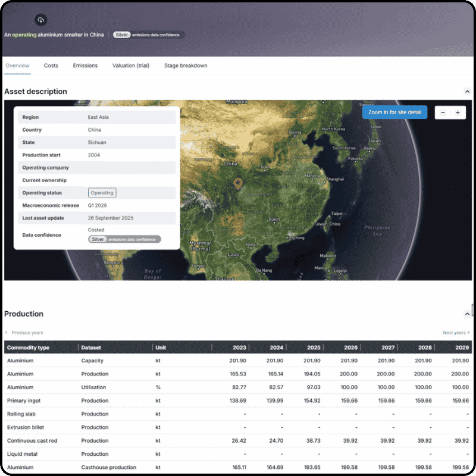Zoom out the map with minus button
The width and height of the screenshot is (476, 476).
point(443,112)
